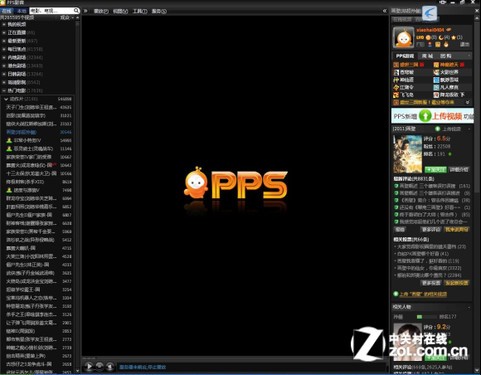Open the 工具 menu
This screenshot has width=481, height=375.
point(140,11)
